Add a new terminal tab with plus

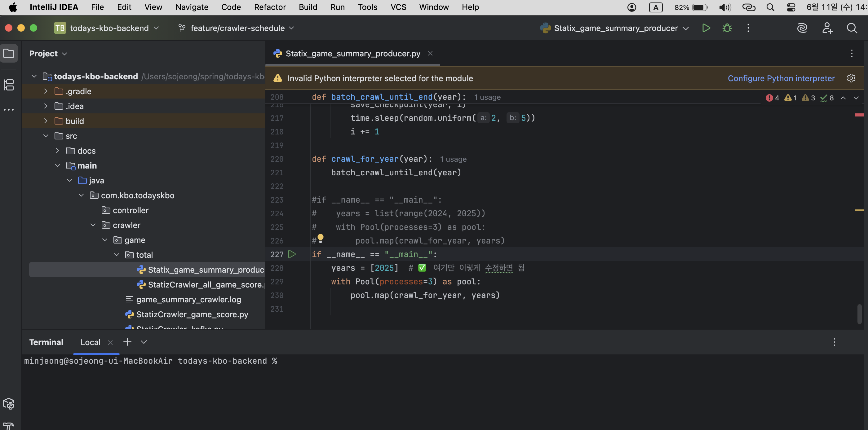tap(127, 342)
